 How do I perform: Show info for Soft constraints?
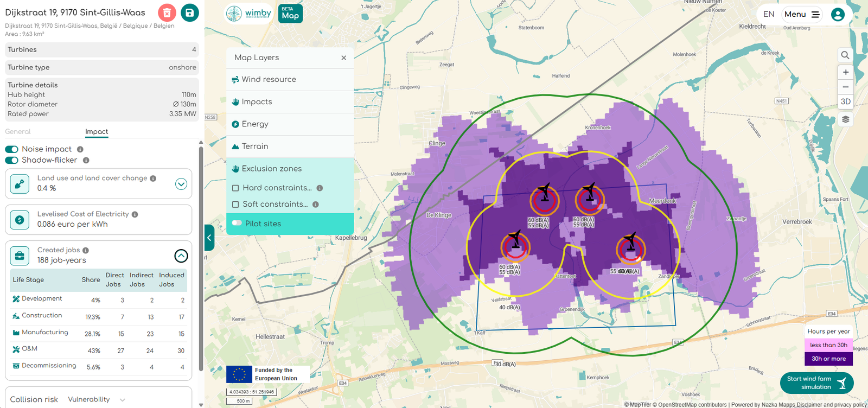315,205
